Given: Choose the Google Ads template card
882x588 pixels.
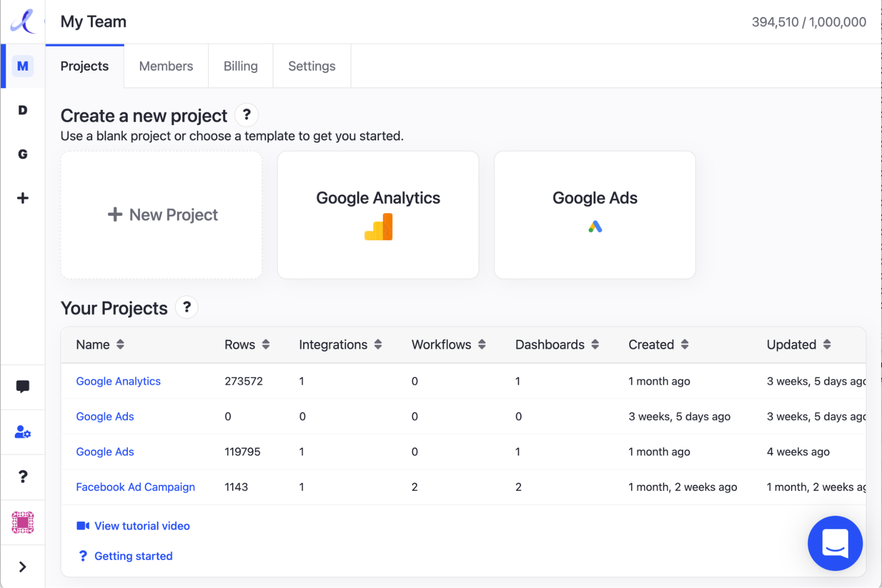Looking at the screenshot, I should click(x=595, y=215).
